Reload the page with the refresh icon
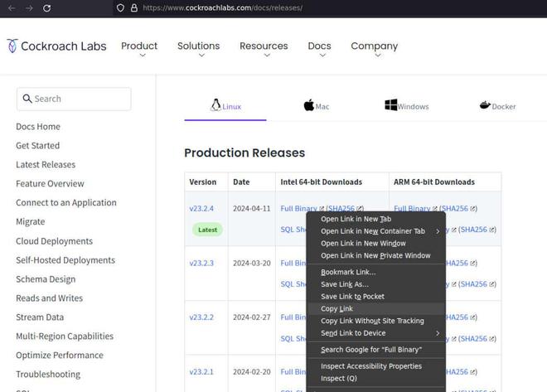 46,7
